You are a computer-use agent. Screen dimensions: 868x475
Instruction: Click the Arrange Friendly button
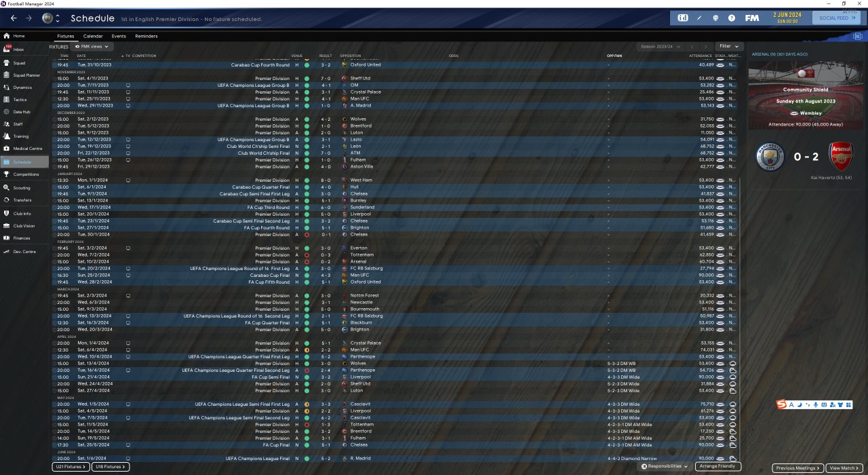click(718, 467)
